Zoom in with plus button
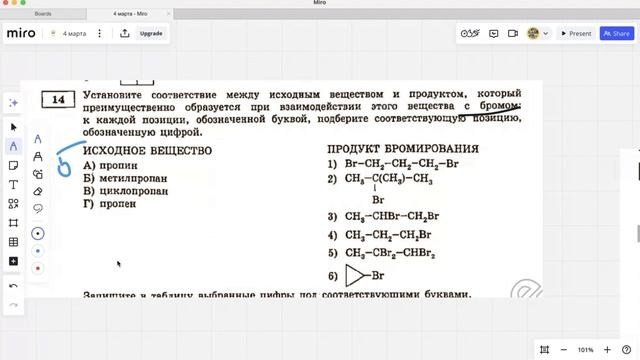640x360 pixels. click(607, 350)
